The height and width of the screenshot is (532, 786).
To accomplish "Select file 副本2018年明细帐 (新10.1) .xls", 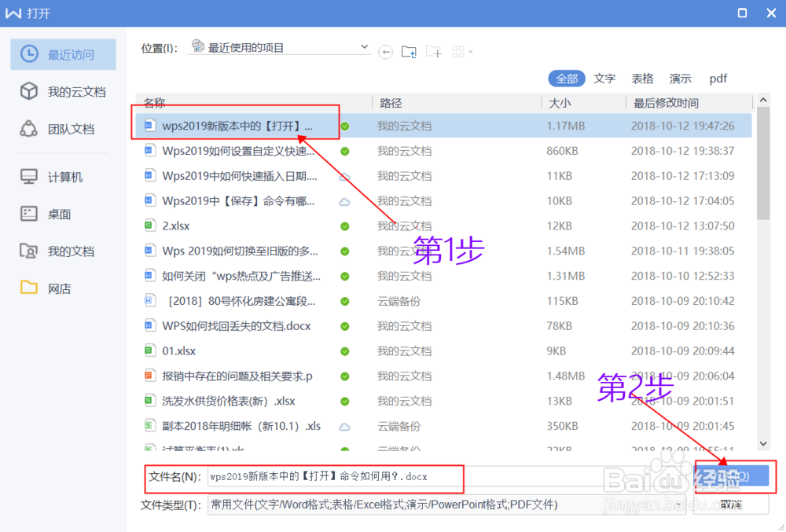I will [x=443, y=426].
